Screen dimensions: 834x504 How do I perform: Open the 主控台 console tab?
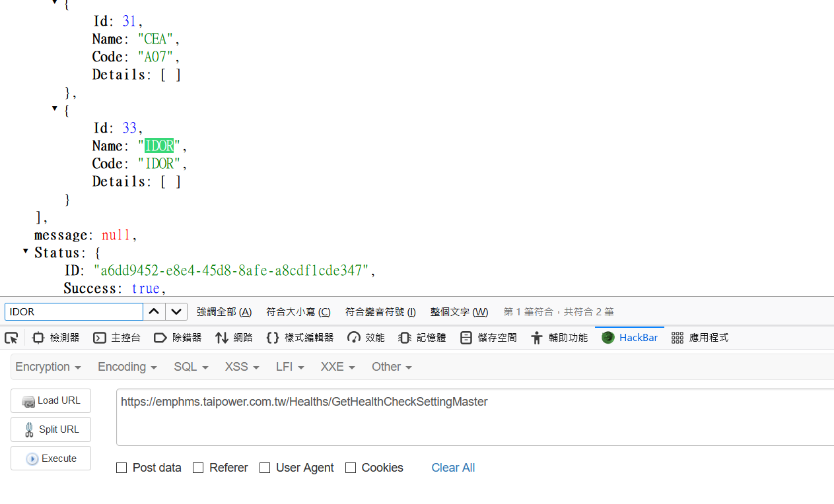[117, 338]
